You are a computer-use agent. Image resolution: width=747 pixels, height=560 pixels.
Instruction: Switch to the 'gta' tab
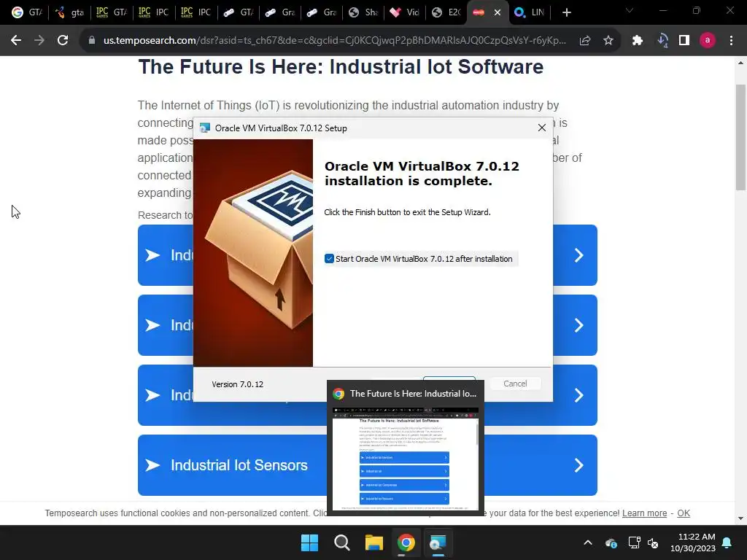pyautogui.click(x=69, y=12)
